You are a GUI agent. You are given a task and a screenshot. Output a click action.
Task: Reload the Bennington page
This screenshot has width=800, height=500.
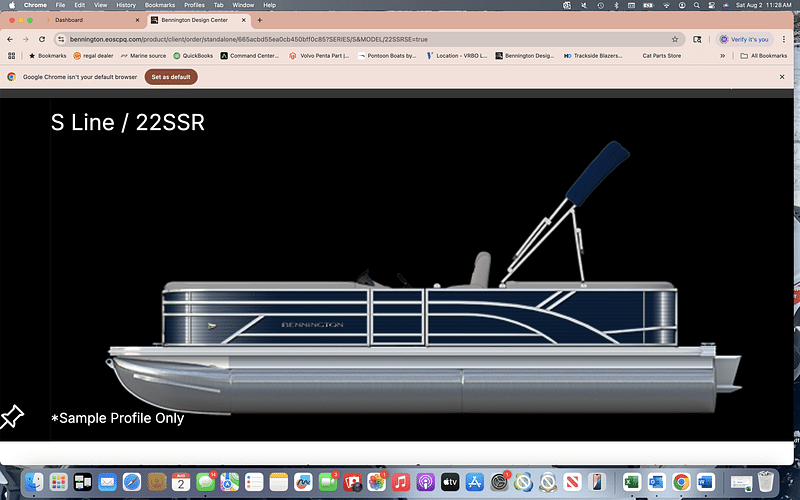[42, 39]
